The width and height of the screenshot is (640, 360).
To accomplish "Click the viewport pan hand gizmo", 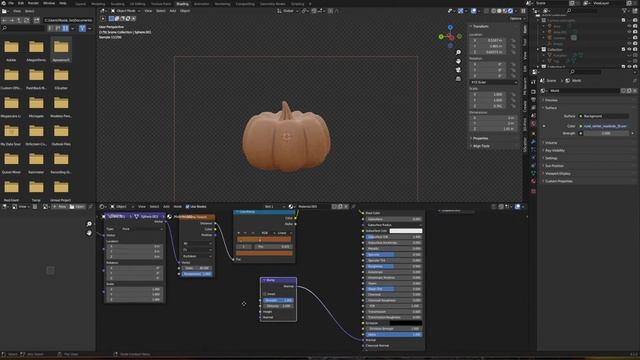I will (458, 61).
